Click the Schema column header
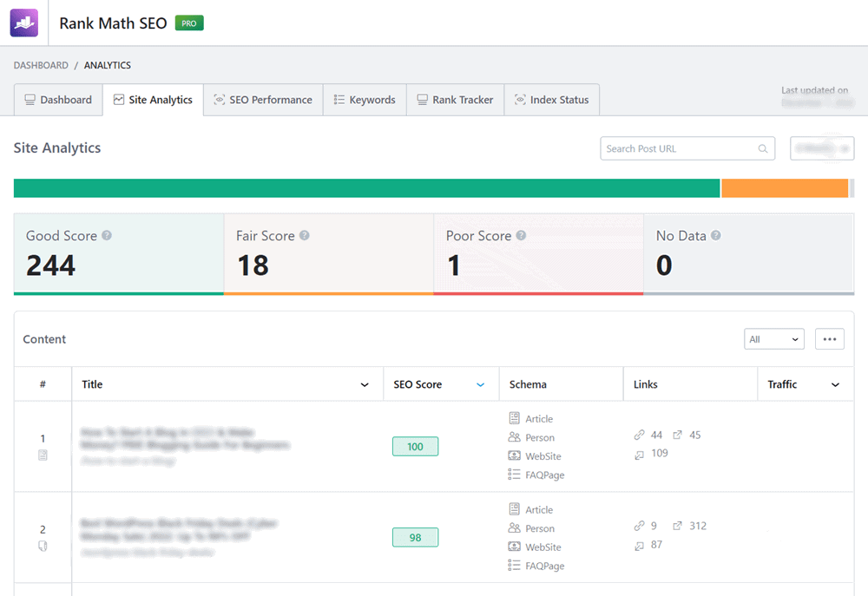The width and height of the screenshot is (868, 596). click(528, 384)
